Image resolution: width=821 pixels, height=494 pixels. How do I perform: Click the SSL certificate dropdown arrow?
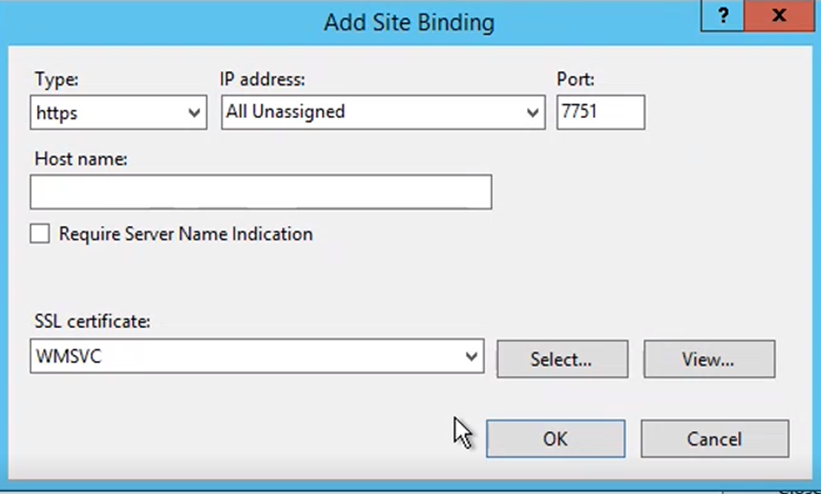(x=471, y=357)
